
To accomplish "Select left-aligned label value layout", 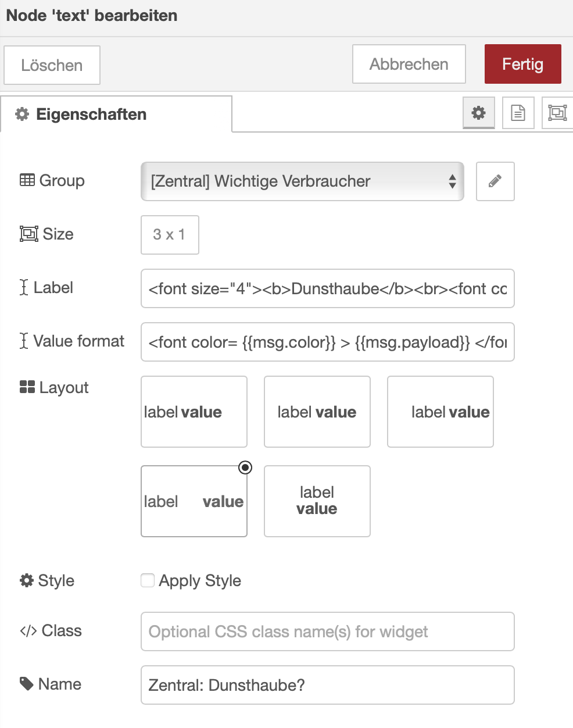I will coord(194,412).
